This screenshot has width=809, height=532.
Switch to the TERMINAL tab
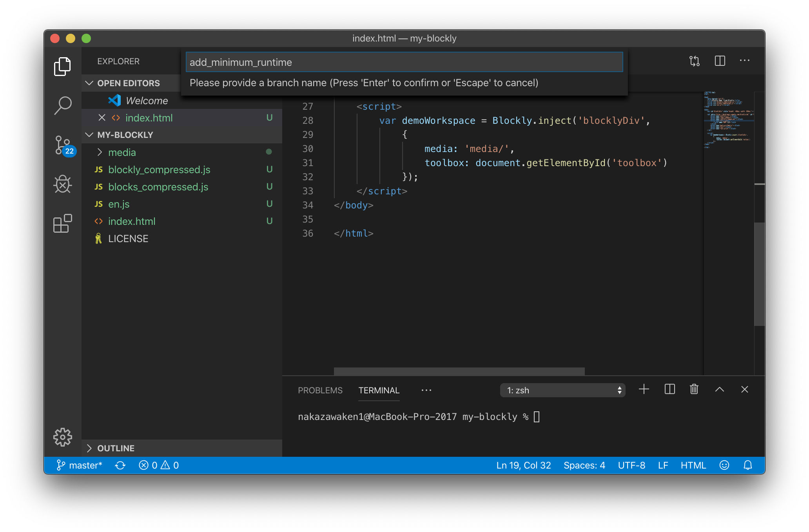(378, 390)
